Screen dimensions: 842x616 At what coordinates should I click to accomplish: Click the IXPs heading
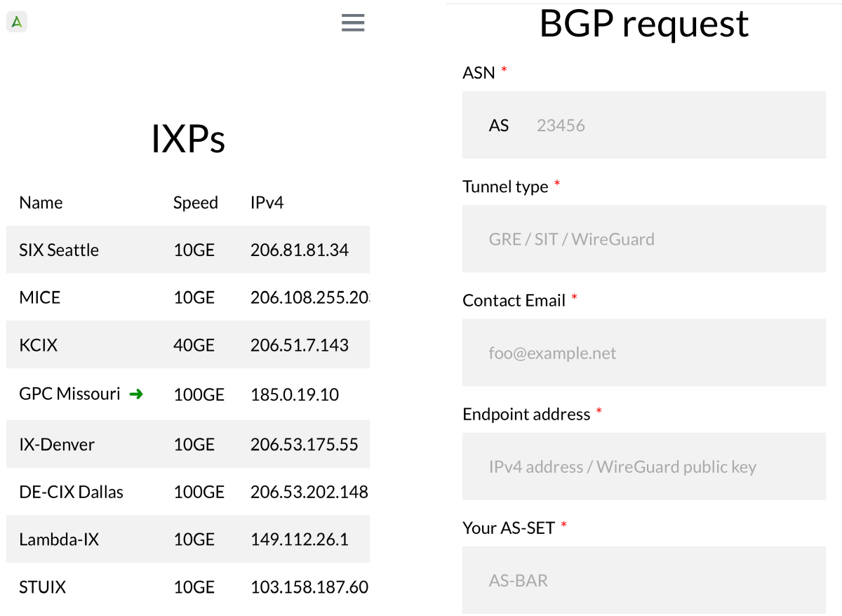[x=188, y=139]
